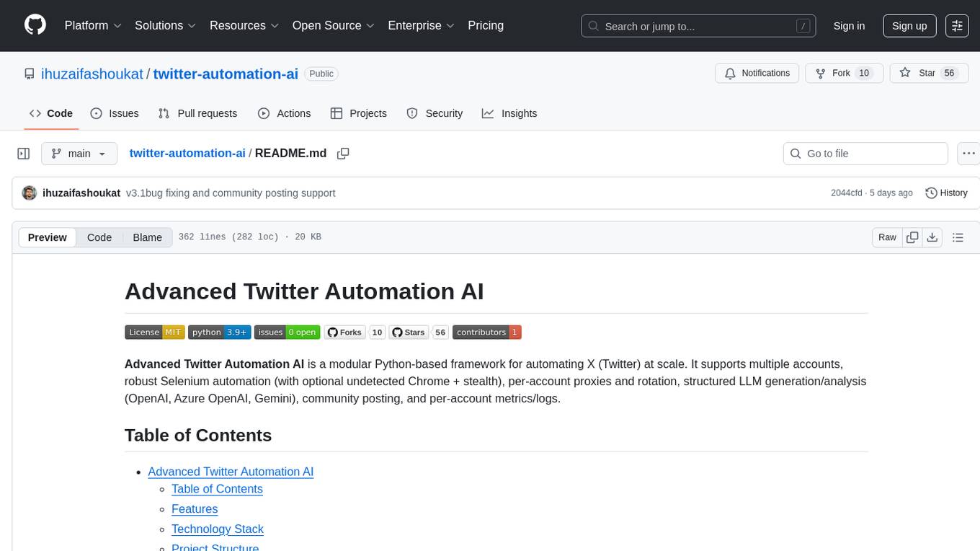Switch to the Security tab
The width and height of the screenshot is (980, 551).
point(435,113)
